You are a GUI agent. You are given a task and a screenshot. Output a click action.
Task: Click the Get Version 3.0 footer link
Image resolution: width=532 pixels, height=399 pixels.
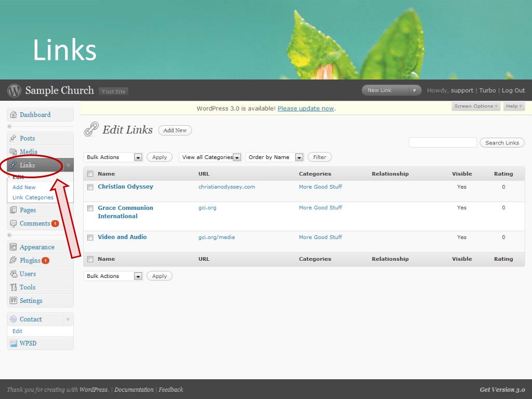(502, 390)
